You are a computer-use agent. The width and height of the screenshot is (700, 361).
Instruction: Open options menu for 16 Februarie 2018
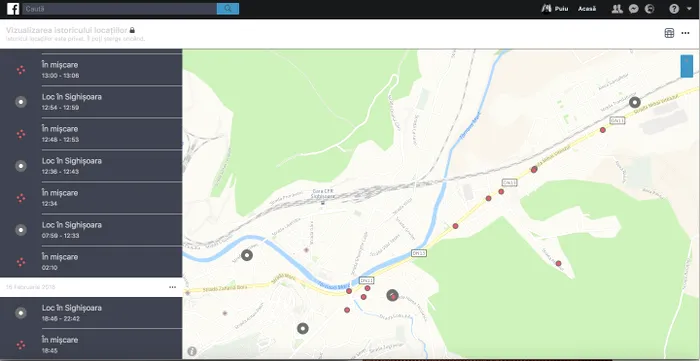pos(173,287)
